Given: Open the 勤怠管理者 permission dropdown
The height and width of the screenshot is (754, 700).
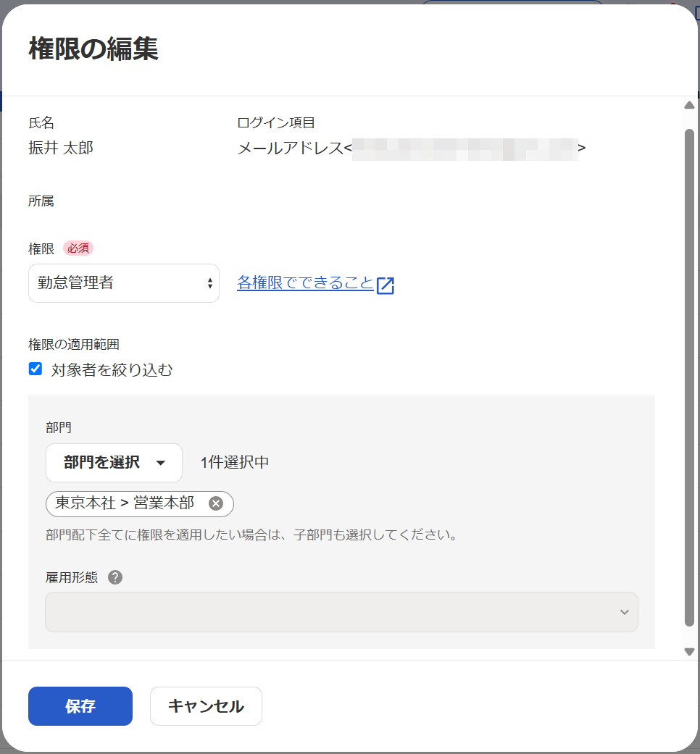Looking at the screenshot, I should pos(124,282).
